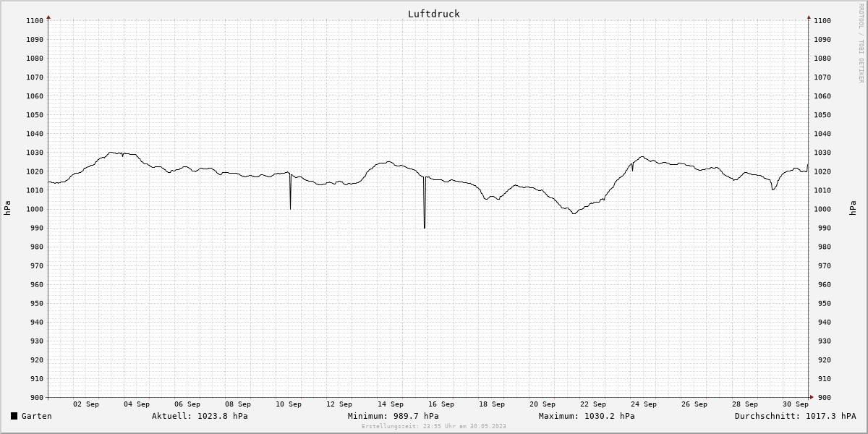Click the Aktuell: 1023.8 hPa value
Viewport: 868px width, 434px height.
[x=200, y=416]
